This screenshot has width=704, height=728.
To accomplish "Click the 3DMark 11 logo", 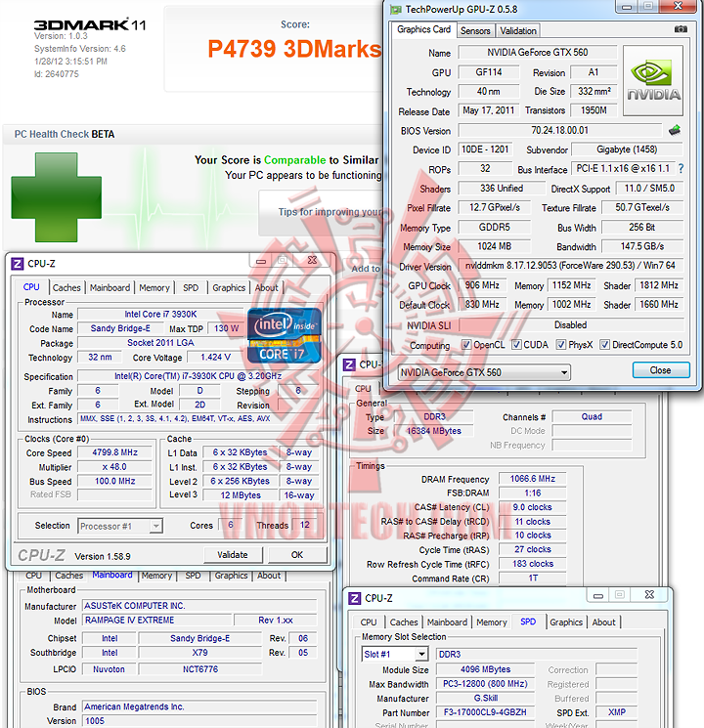I will [x=90, y=24].
